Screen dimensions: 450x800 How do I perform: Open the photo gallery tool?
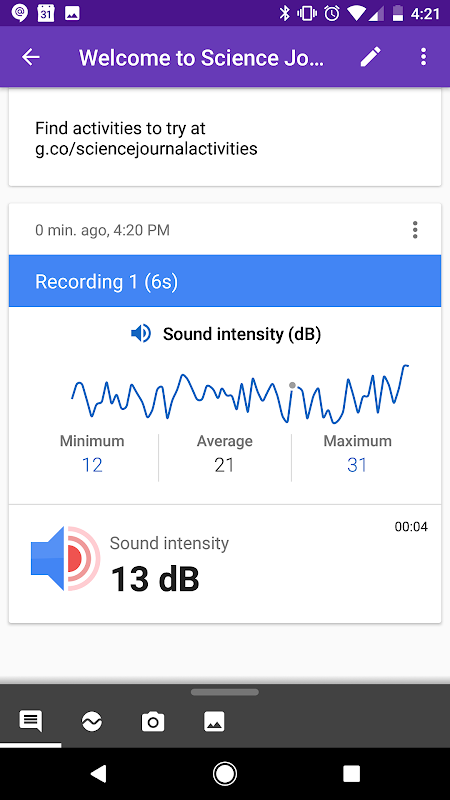(x=214, y=722)
